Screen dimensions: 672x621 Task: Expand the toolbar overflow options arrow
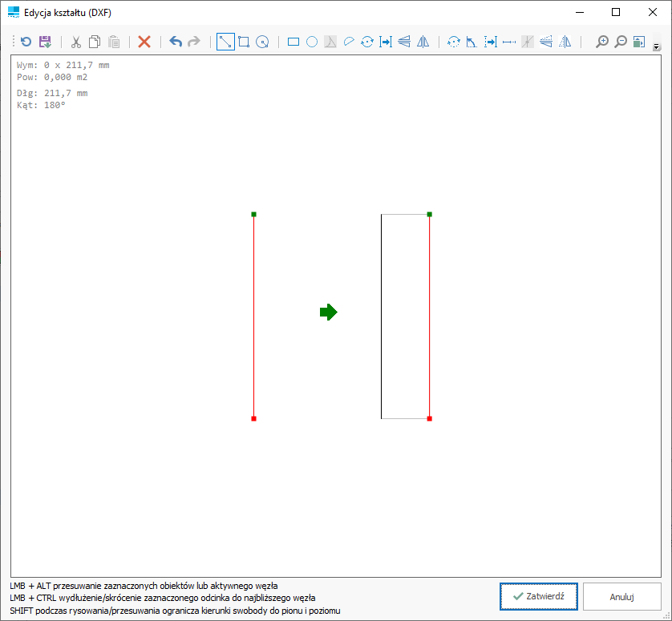(657, 47)
